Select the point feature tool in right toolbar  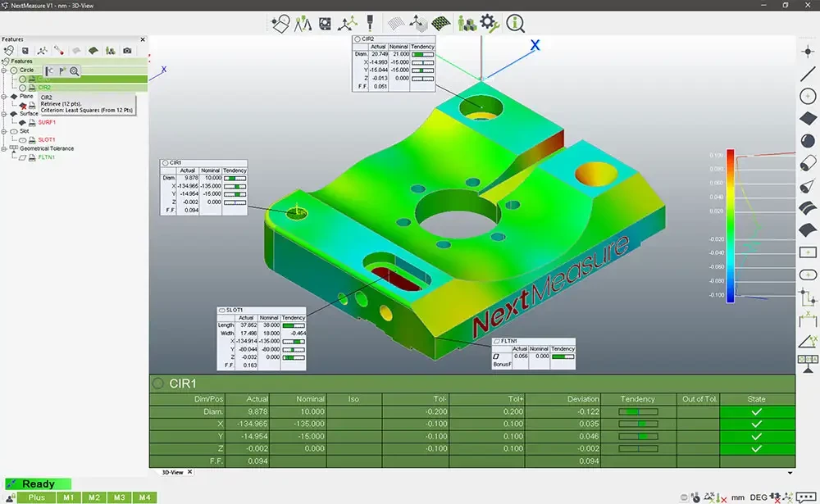point(808,52)
